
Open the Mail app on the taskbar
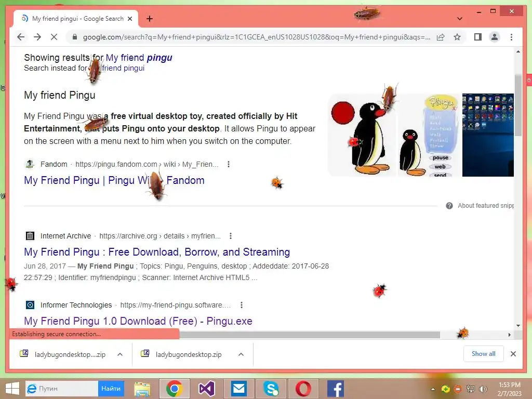[x=239, y=389]
